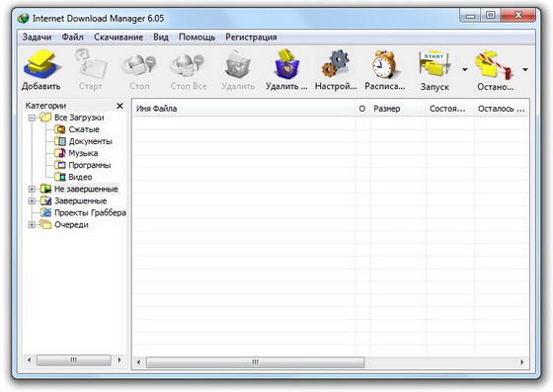The width and height of the screenshot is (553, 392).
Task: Sort by Осталось ... column header
Action: 502,109
